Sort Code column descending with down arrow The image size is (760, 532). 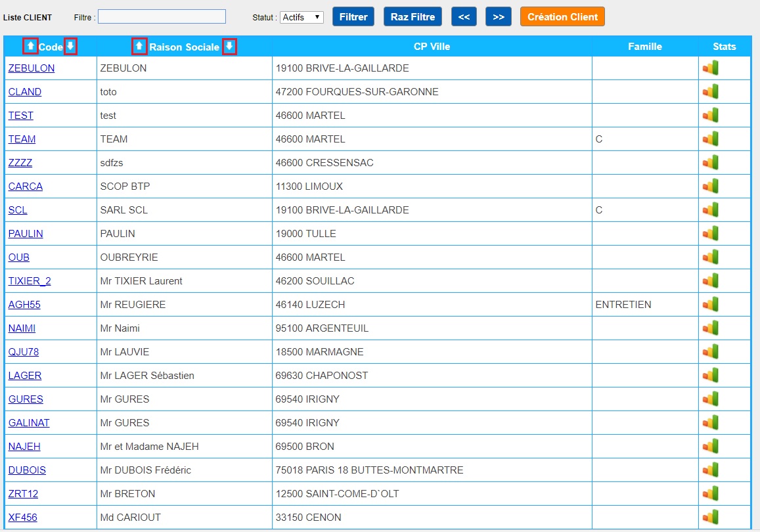click(70, 47)
